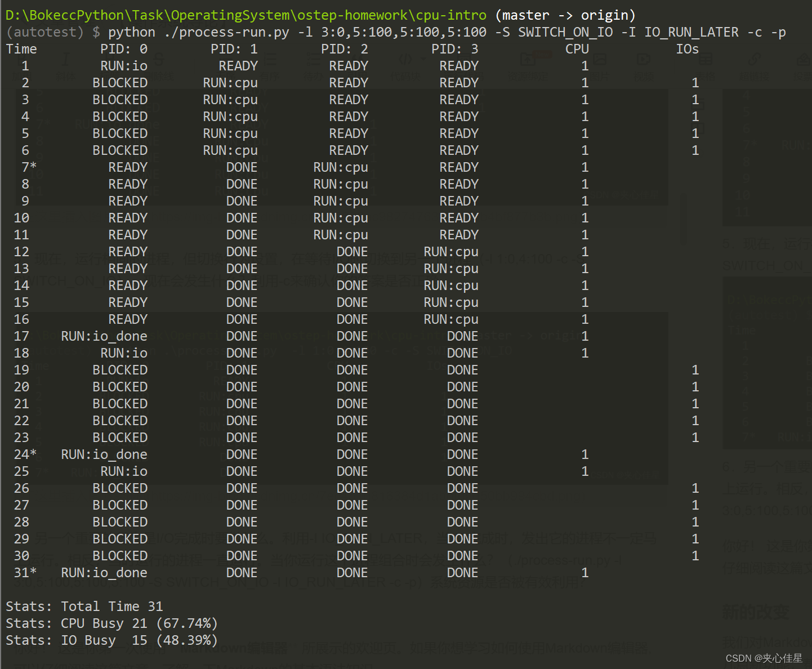Click the "Time" column header

(21, 49)
